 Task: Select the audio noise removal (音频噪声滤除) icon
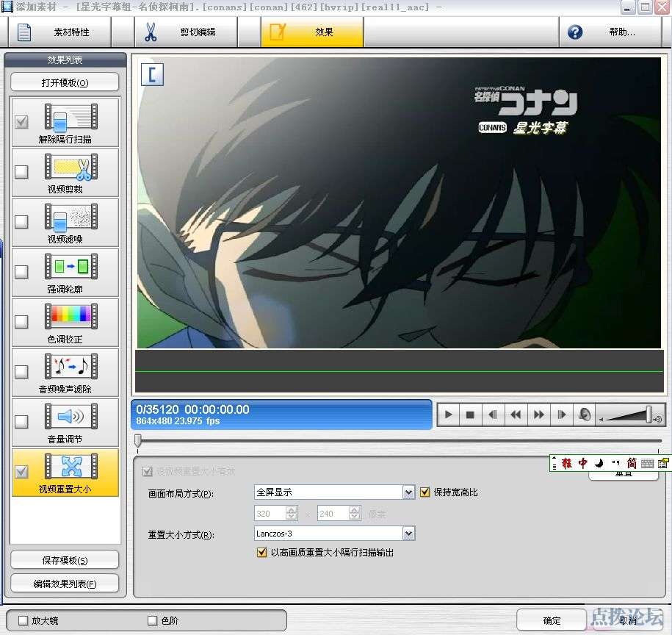coord(71,367)
